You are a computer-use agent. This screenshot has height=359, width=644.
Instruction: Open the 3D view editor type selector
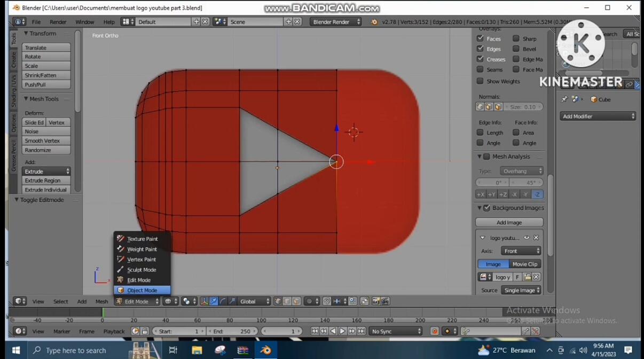(20, 301)
